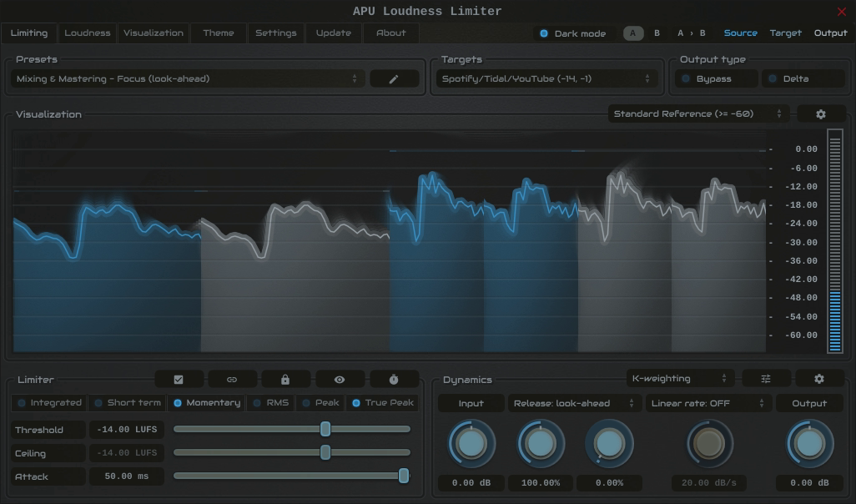Image resolution: width=856 pixels, height=504 pixels.
Task: Open visualization settings gear icon
Action: tap(820, 114)
